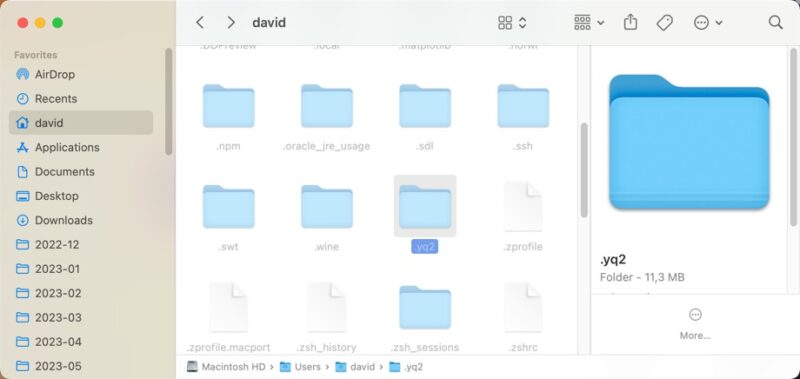This screenshot has width=800, height=379.
Task: Open AirDrop in the sidebar
Action: click(x=81, y=74)
